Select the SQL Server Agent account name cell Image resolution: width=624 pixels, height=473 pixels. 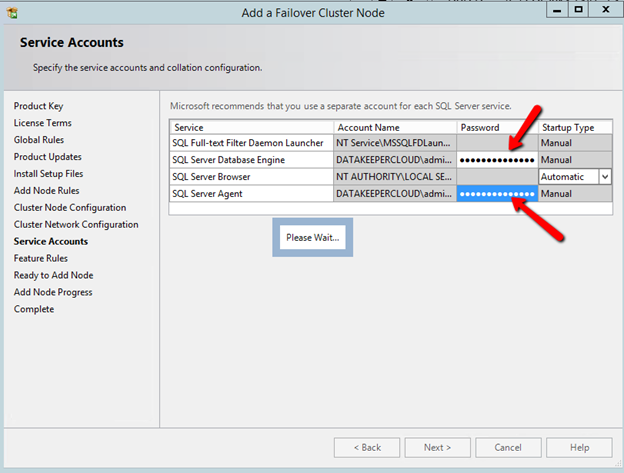pos(394,193)
